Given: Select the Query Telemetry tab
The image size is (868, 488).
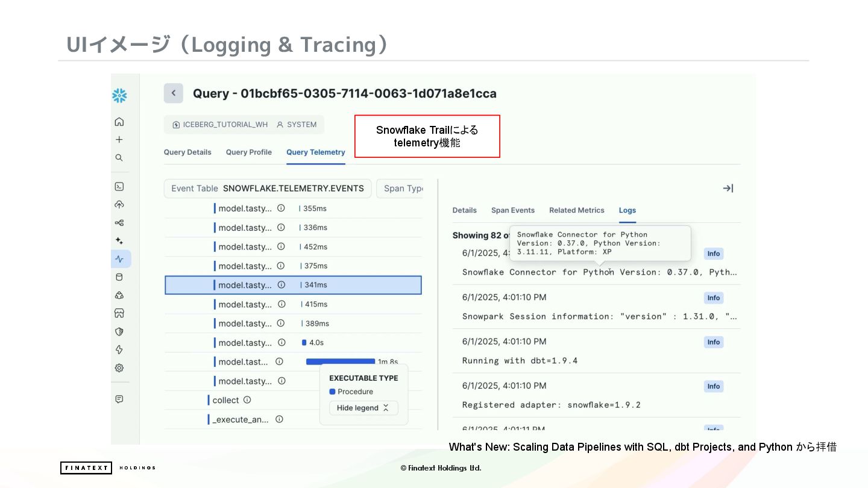Looking at the screenshot, I should click(x=316, y=152).
